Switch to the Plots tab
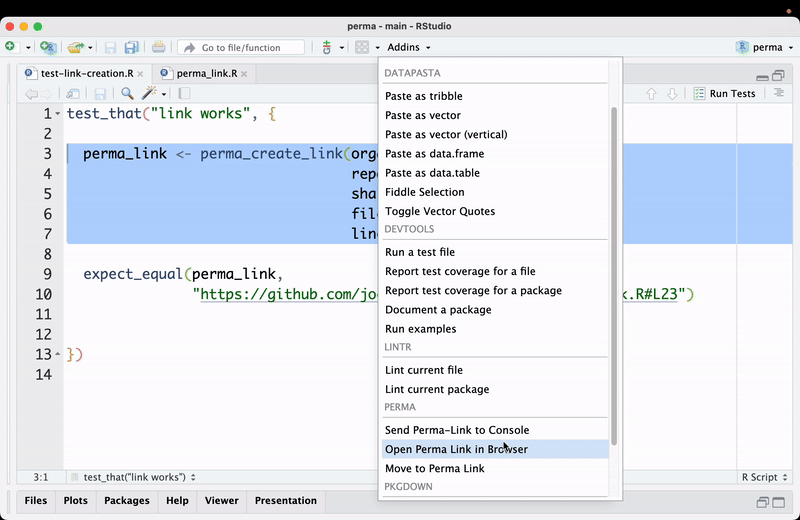 tap(76, 501)
